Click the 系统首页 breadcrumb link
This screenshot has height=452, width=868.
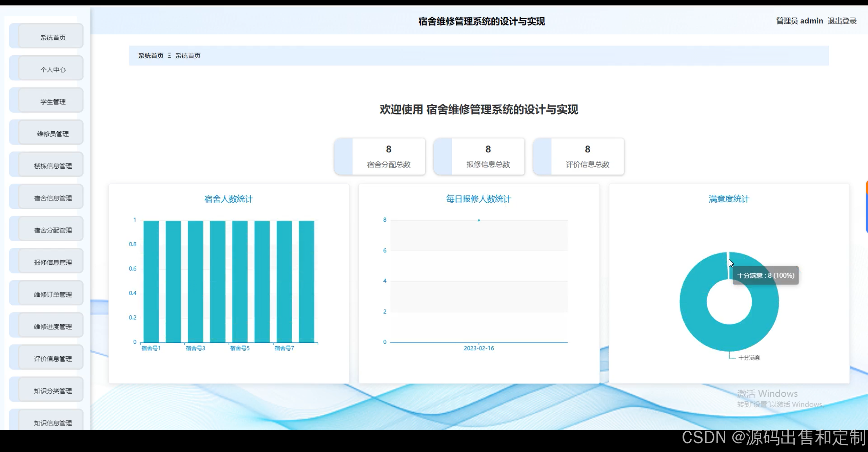pos(151,56)
